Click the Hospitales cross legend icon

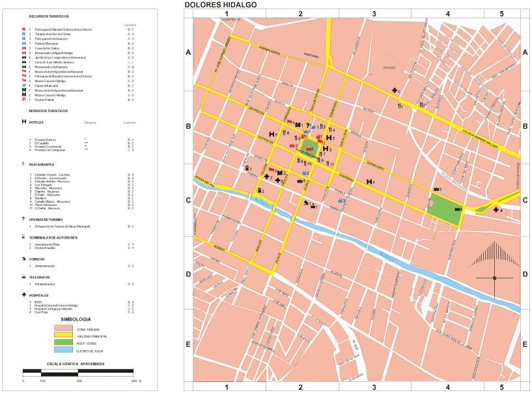point(24,295)
